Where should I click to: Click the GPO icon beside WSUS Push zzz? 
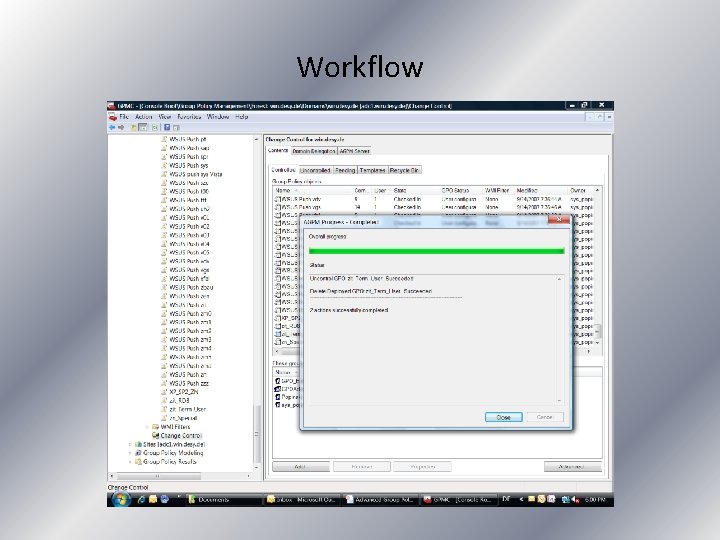[164, 383]
